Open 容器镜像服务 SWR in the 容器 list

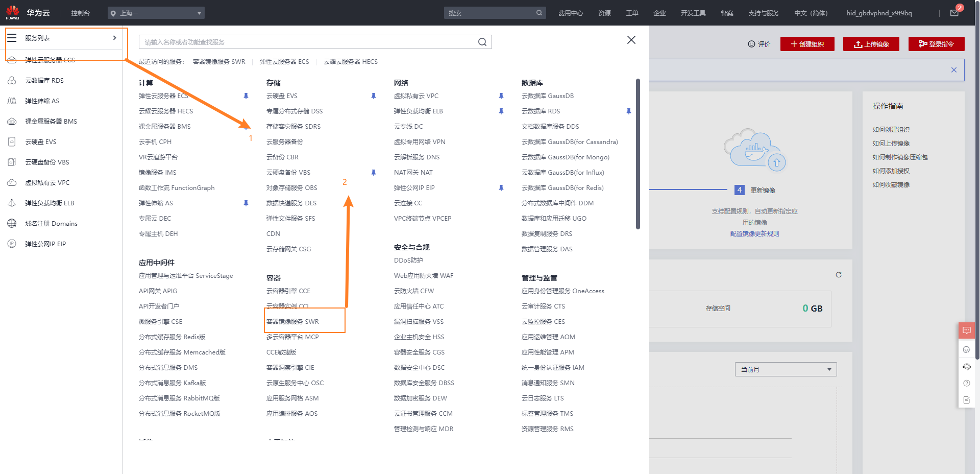point(292,322)
